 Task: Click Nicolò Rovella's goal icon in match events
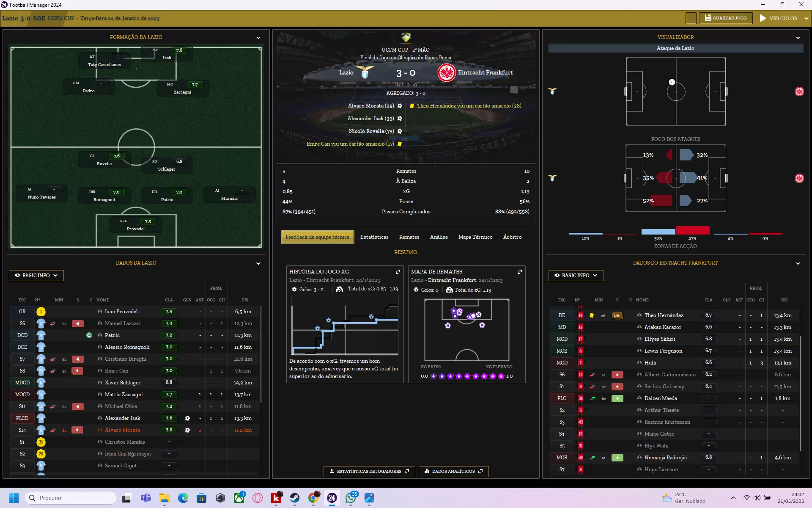400,131
